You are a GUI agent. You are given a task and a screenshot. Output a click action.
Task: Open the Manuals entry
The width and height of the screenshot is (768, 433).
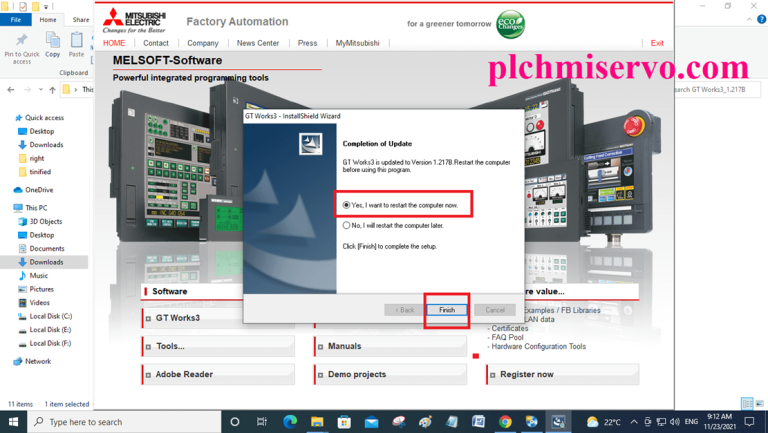pos(390,346)
